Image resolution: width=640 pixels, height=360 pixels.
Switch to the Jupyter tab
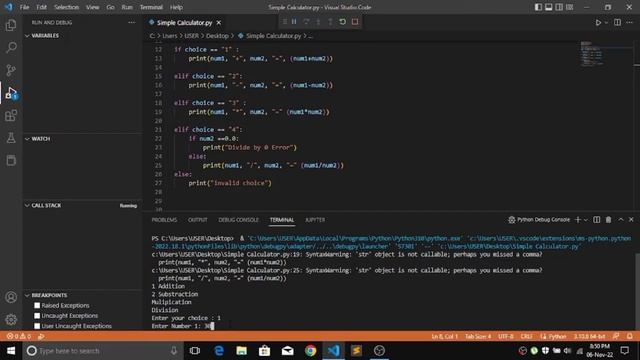pos(315,220)
